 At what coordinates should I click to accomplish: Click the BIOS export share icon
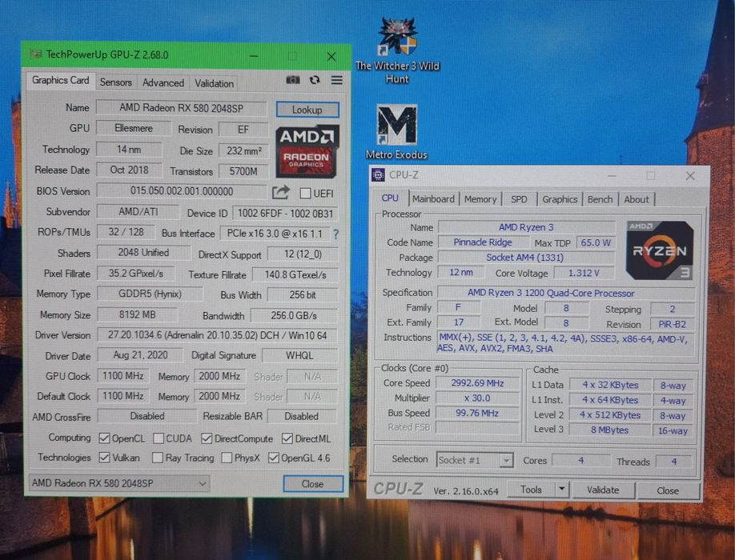click(x=281, y=192)
